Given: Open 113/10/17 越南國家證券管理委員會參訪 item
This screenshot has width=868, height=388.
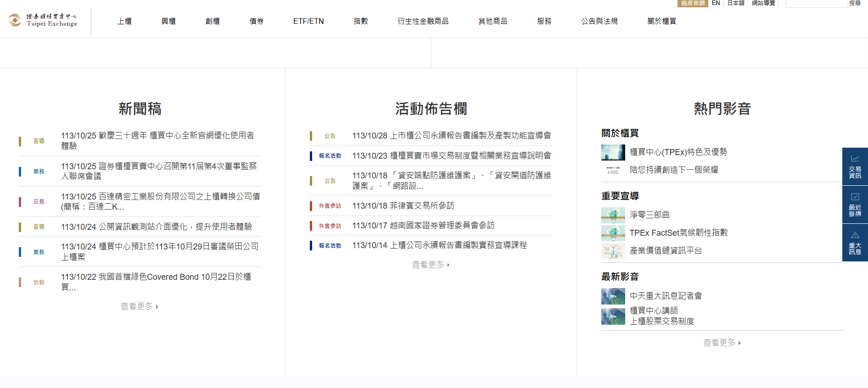Looking at the screenshot, I should [423, 226].
